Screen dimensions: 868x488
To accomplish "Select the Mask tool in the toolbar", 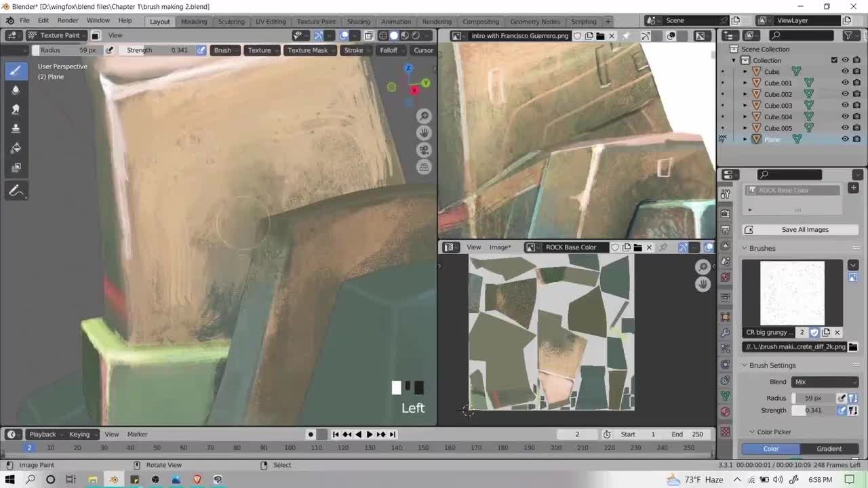I will coord(16,167).
